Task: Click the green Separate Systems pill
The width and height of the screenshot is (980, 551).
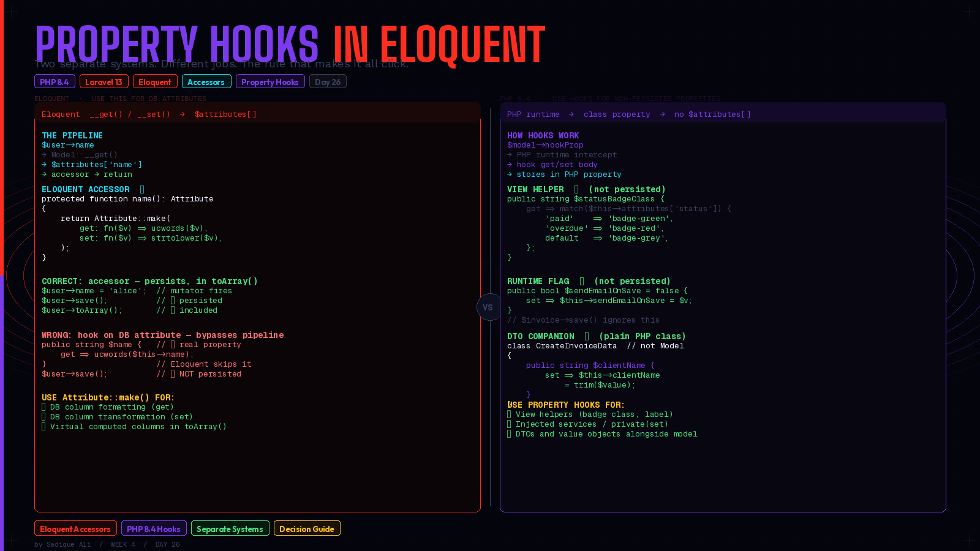Action: pyautogui.click(x=230, y=528)
